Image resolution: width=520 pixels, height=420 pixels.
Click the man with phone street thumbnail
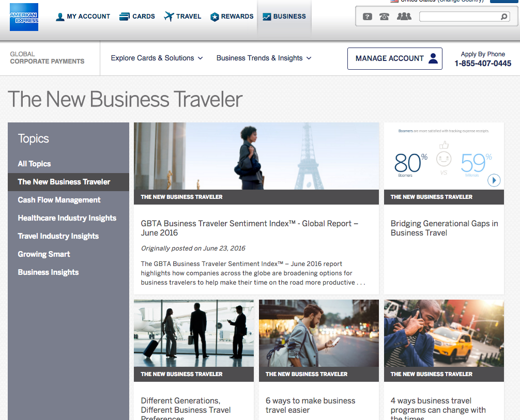point(319,333)
